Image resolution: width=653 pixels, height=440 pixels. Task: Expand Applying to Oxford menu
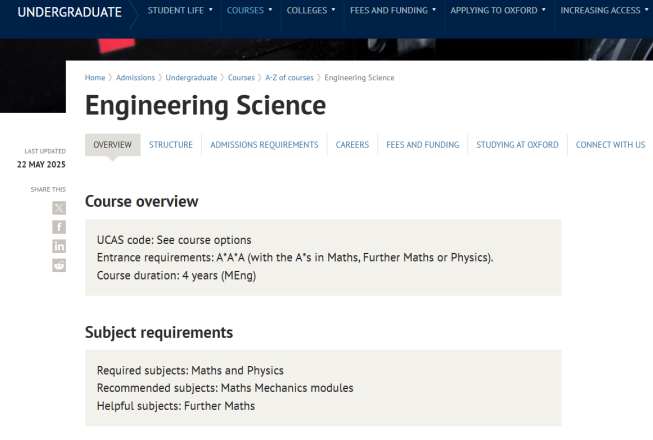coord(498,10)
